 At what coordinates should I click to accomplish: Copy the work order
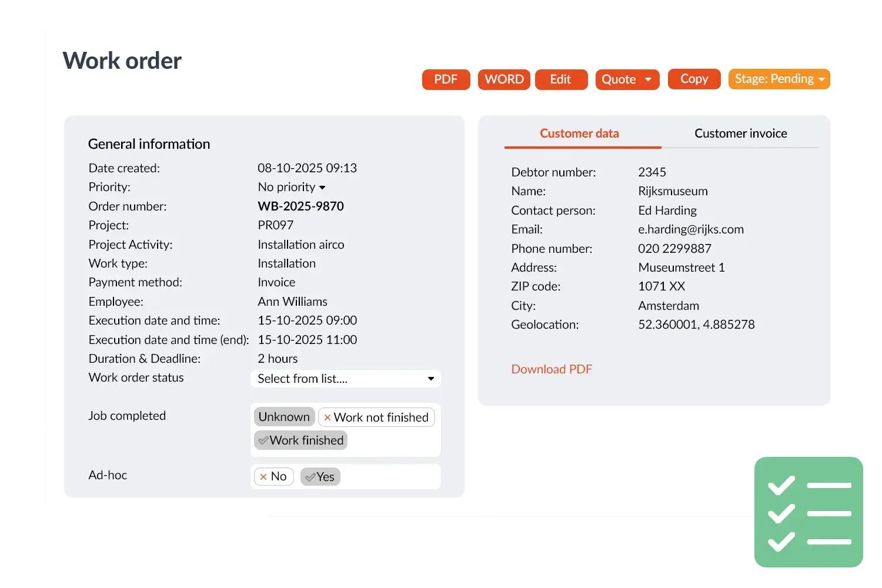coord(694,79)
